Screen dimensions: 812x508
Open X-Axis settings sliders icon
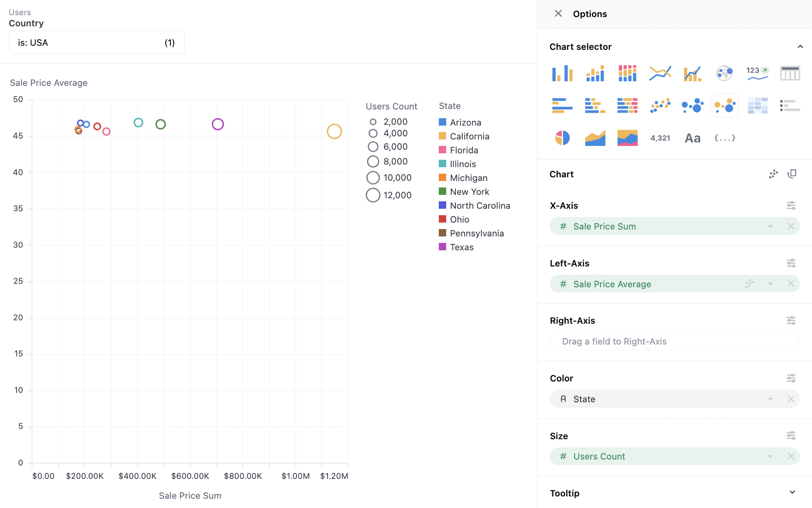coord(791,206)
